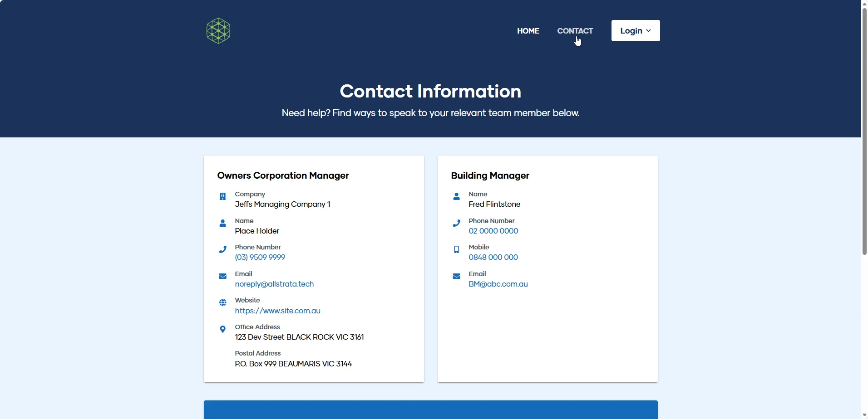Email the building manager at BM@abc.com.au

pyautogui.click(x=498, y=284)
